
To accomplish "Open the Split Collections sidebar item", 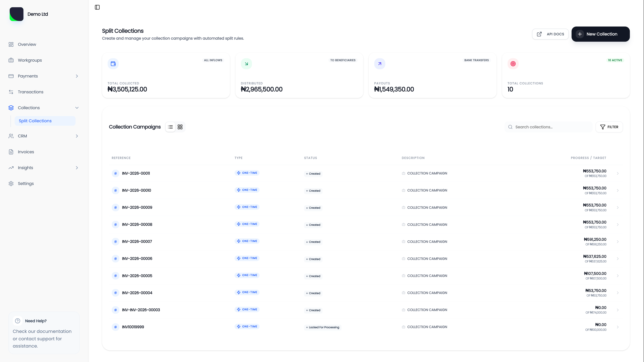I will click(35, 121).
